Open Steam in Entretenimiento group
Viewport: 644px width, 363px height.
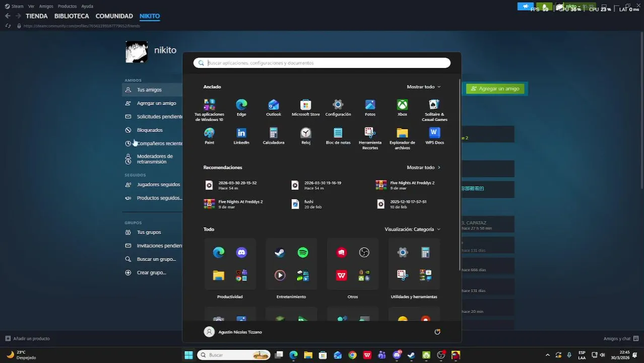[x=280, y=253]
